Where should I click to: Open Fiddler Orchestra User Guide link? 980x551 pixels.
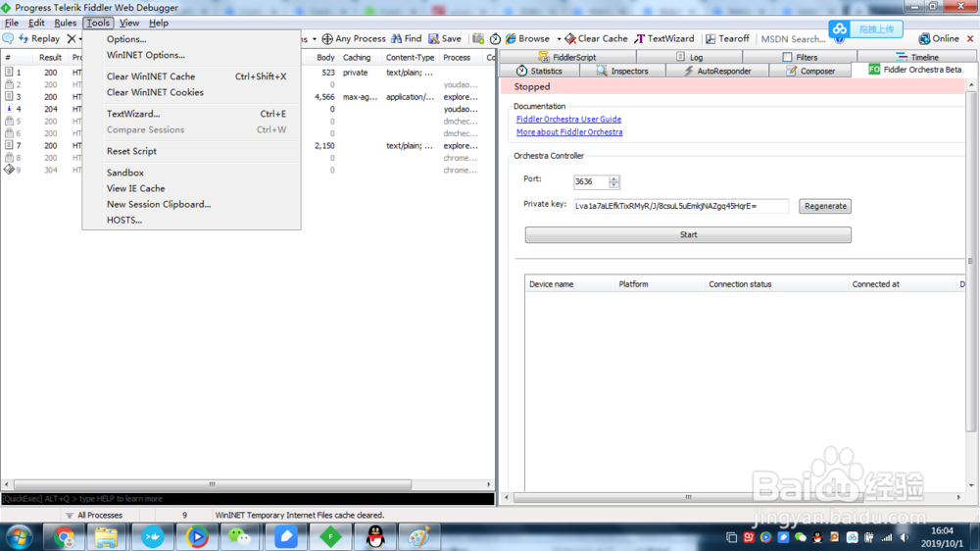(x=568, y=119)
